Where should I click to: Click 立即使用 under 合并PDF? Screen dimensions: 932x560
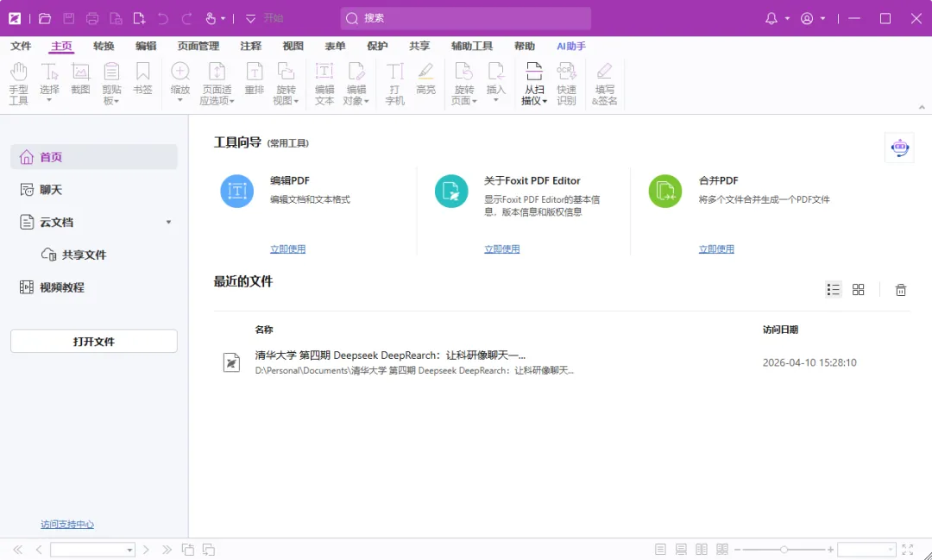(x=716, y=249)
